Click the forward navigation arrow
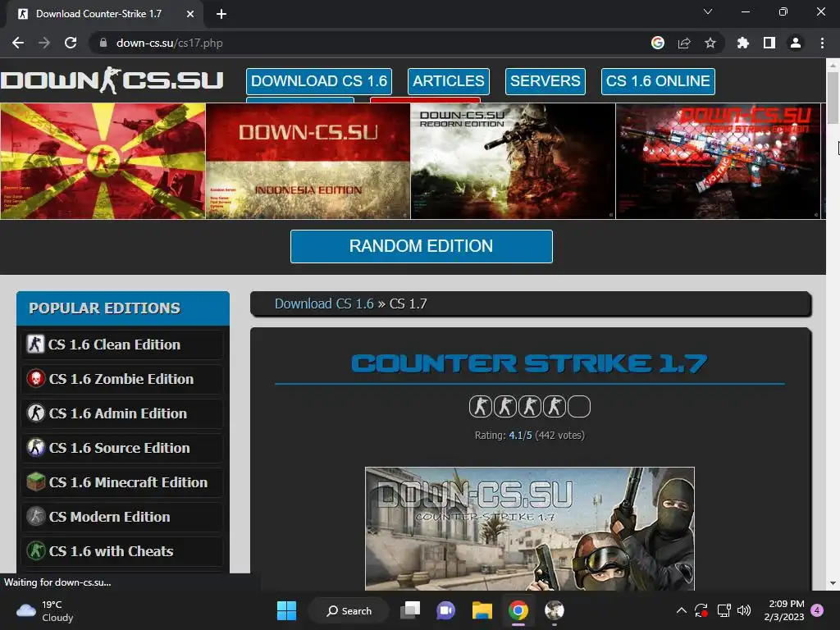The width and height of the screenshot is (840, 630). (x=44, y=43)
